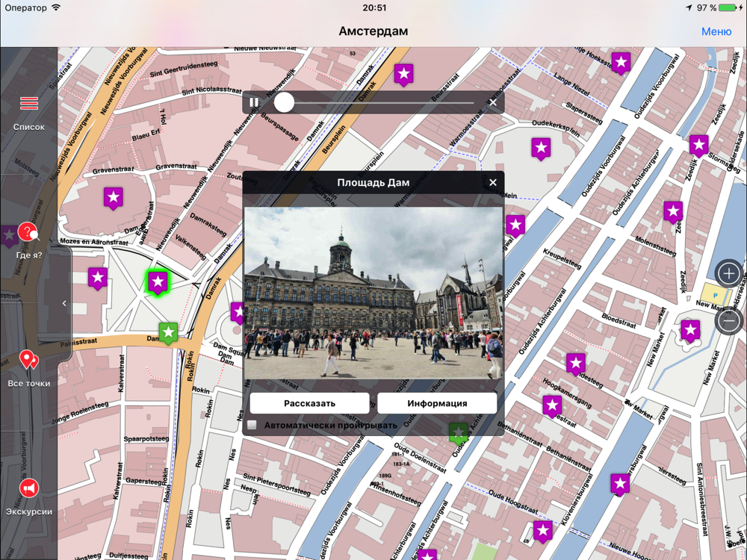Open the Dam Square photo

373,293
